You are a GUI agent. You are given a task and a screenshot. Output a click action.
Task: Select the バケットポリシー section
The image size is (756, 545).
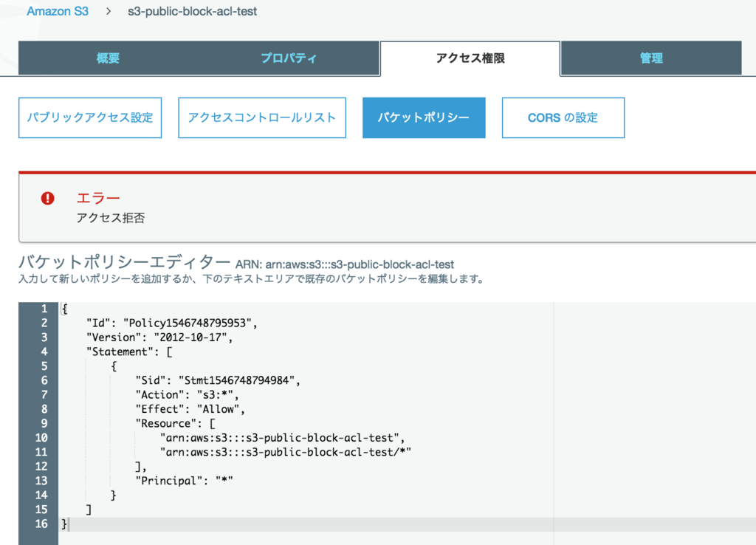click(x=423, y=117)
